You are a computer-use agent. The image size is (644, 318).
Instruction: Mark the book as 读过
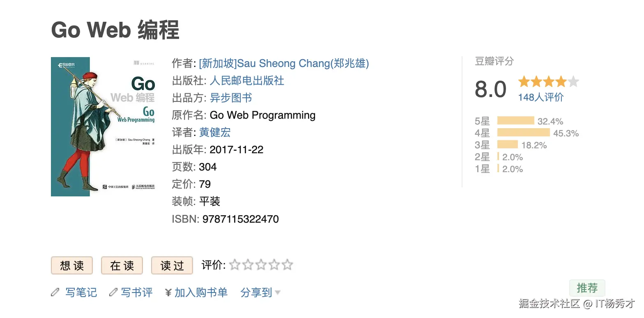pyautogui.click(x=172, y=265)
